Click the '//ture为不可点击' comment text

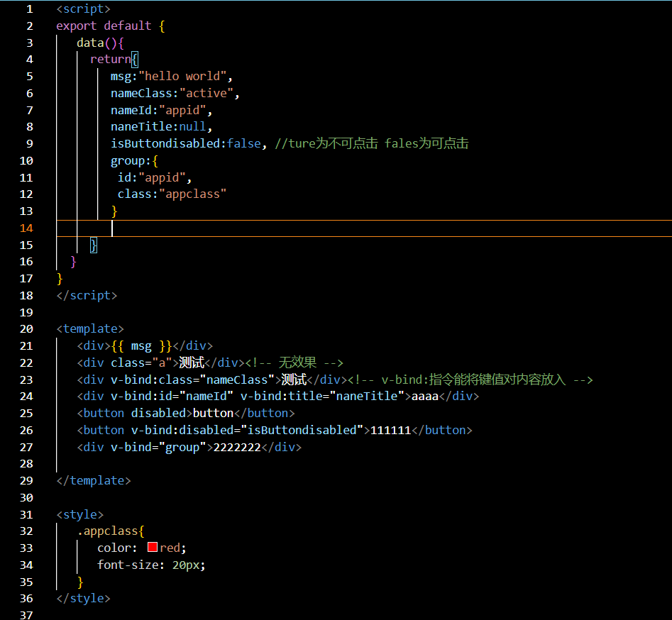[x=326, y=143]
